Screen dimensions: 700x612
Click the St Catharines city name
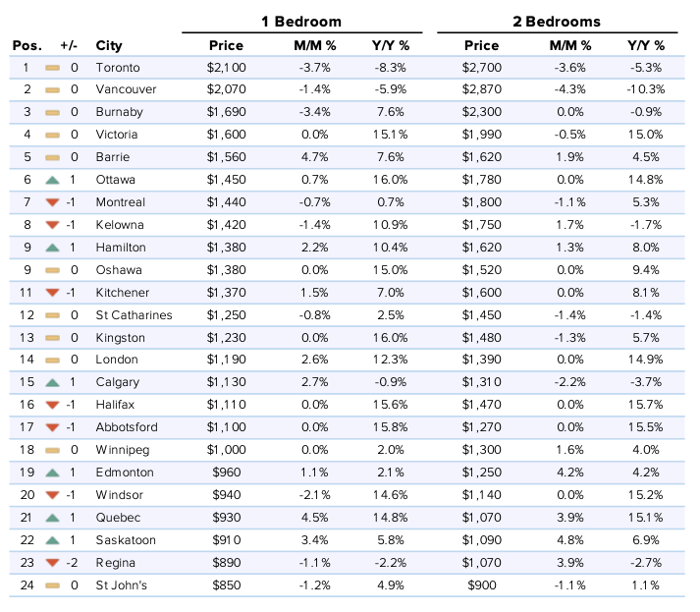click(x=134, y=315)
